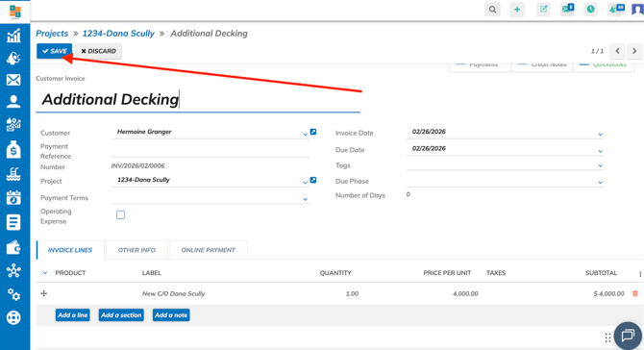The height and width of the screenshot is (350, 644).
Task: Click the Additional Decking title field
Action: pyautogui.click(x=198, y=100)
